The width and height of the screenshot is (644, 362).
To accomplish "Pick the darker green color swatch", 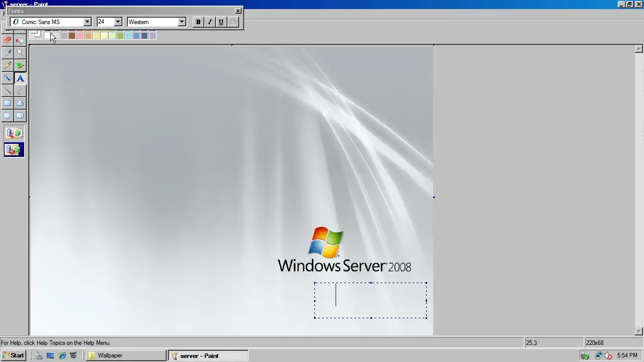I will [x=120, y=35].
